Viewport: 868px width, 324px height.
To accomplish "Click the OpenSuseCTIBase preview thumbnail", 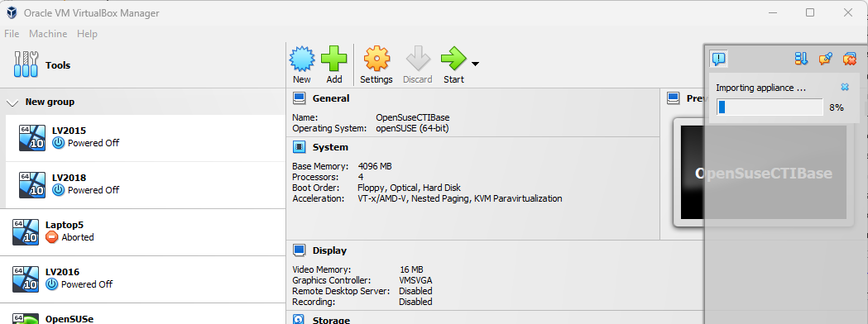I will [x=764, y=173].
